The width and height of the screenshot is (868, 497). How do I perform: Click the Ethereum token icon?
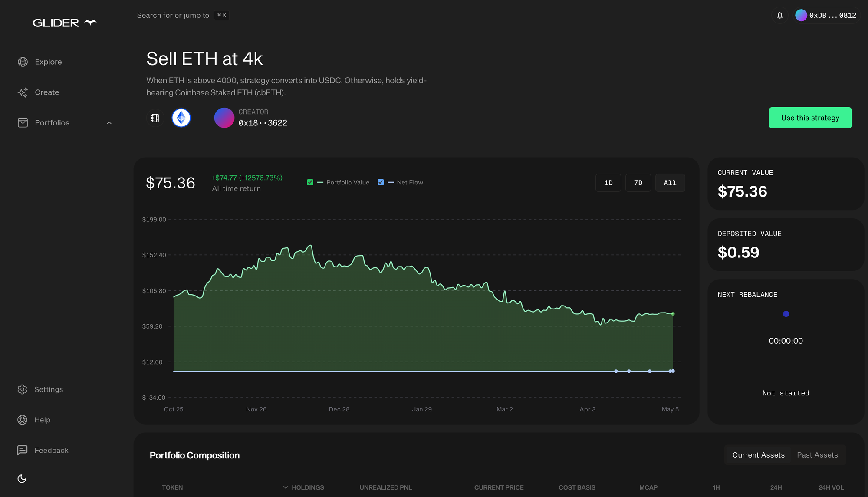(181, 118)
